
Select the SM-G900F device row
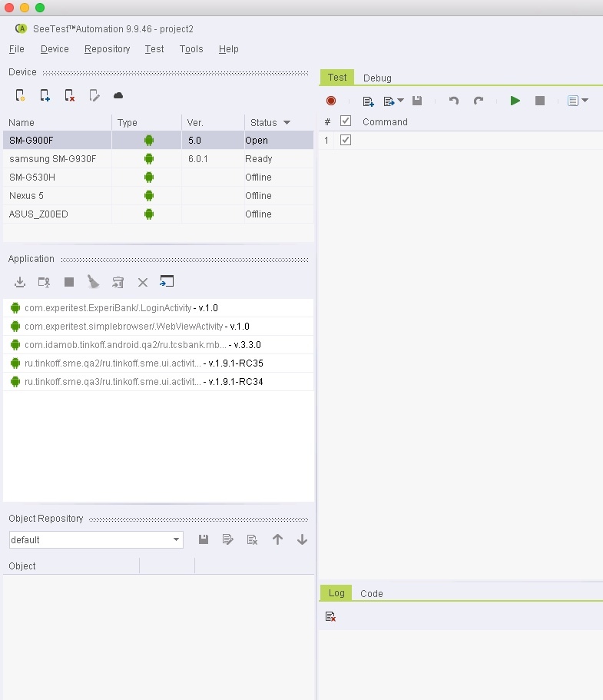[x=158, y=140]
